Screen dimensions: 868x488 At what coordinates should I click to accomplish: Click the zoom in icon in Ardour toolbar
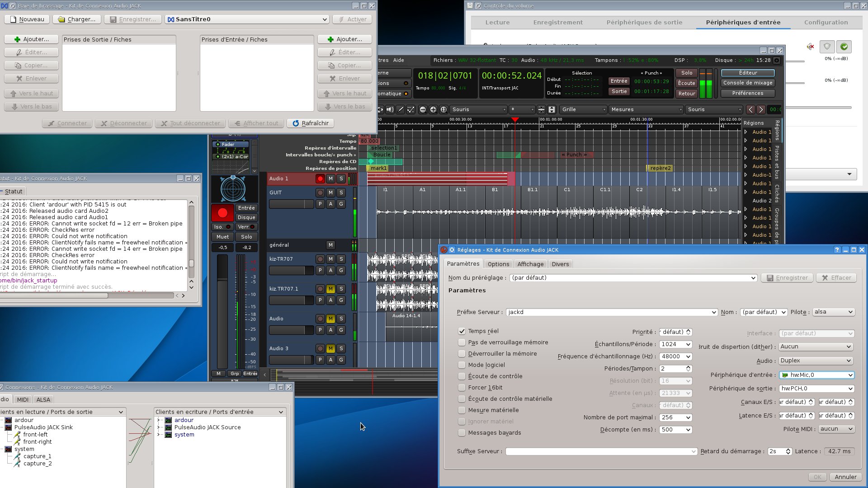[x=433, y=109]
